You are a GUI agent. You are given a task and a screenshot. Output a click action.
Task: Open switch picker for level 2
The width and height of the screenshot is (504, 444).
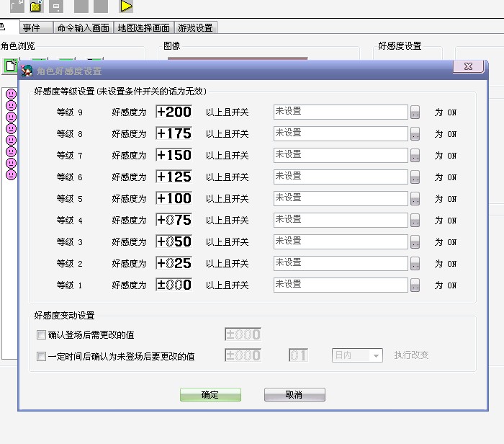(x=415, y=264)
